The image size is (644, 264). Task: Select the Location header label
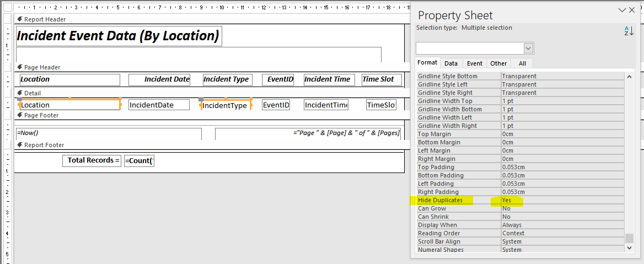click(x=69, y=80)
